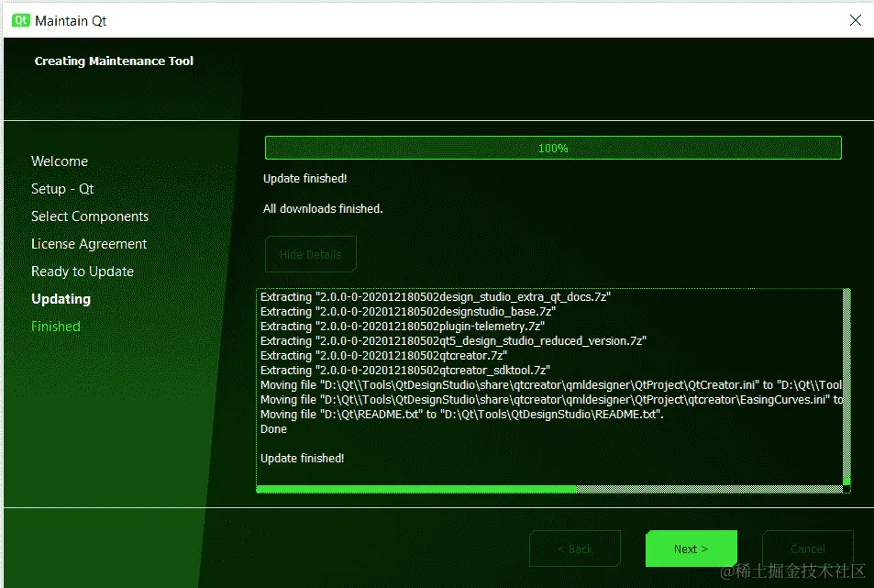Click the disabled Cancel button

coord(808,549)
